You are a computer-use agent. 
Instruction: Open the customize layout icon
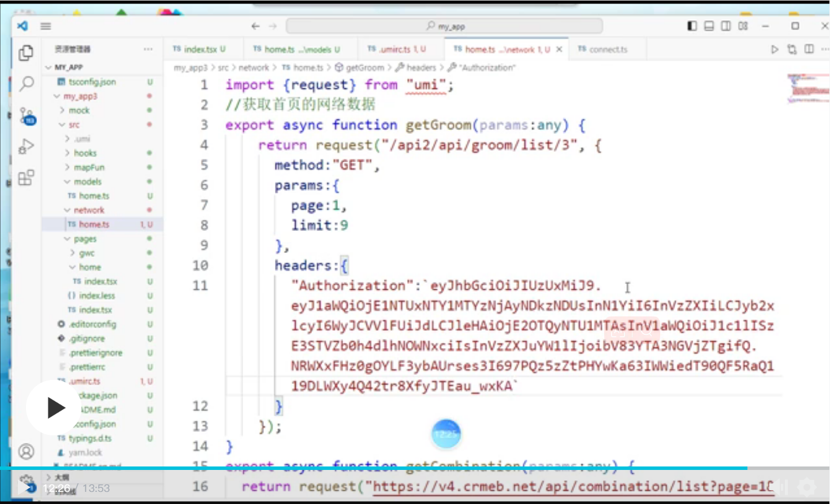(x=743, y=26)
